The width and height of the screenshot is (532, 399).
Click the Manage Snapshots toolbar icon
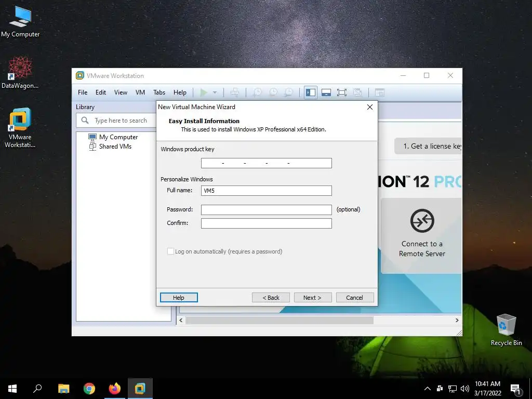pos(289,92)
